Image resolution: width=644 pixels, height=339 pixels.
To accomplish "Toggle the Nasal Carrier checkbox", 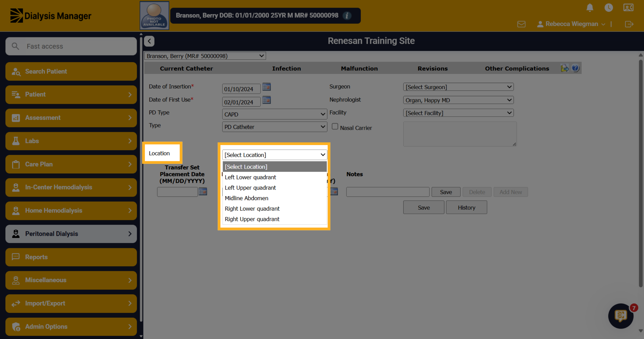I will [x=335, y=127].
